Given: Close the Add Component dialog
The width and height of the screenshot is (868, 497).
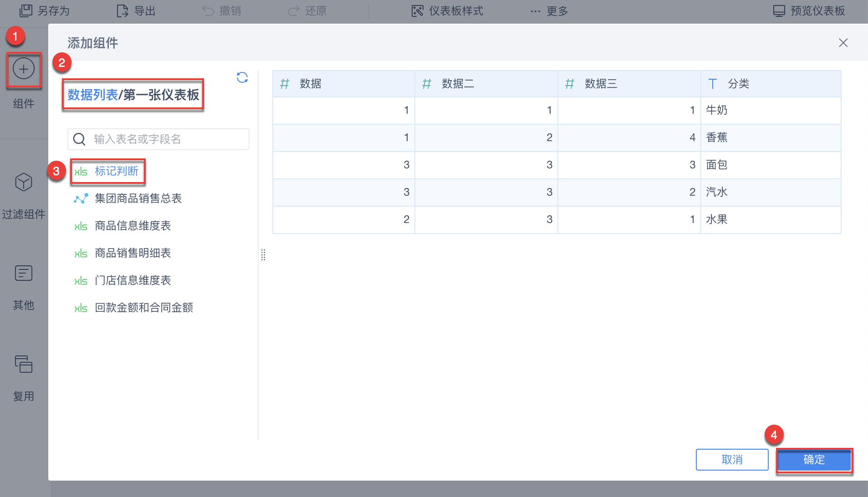Looking at the screenshot, I should tap(843, 43).
